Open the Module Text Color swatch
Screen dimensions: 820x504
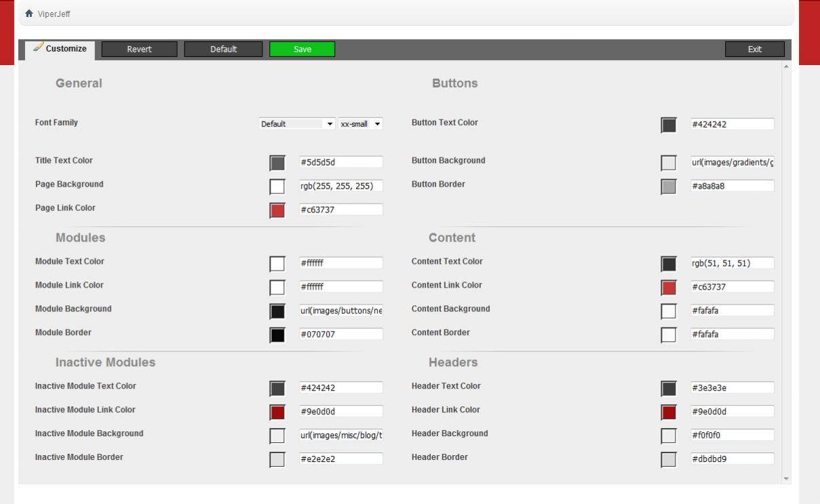pyautogui.click(x=277, y=263)
